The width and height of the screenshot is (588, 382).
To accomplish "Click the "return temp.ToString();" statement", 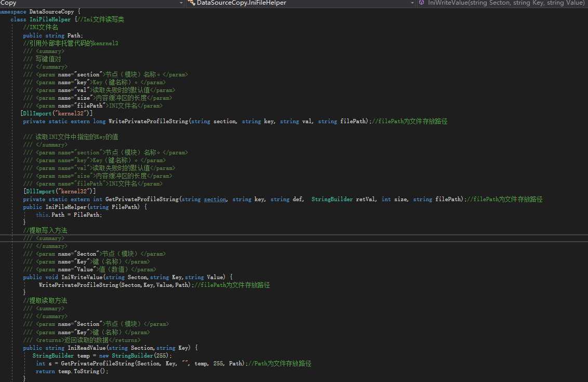I will [x=72, y=372].
